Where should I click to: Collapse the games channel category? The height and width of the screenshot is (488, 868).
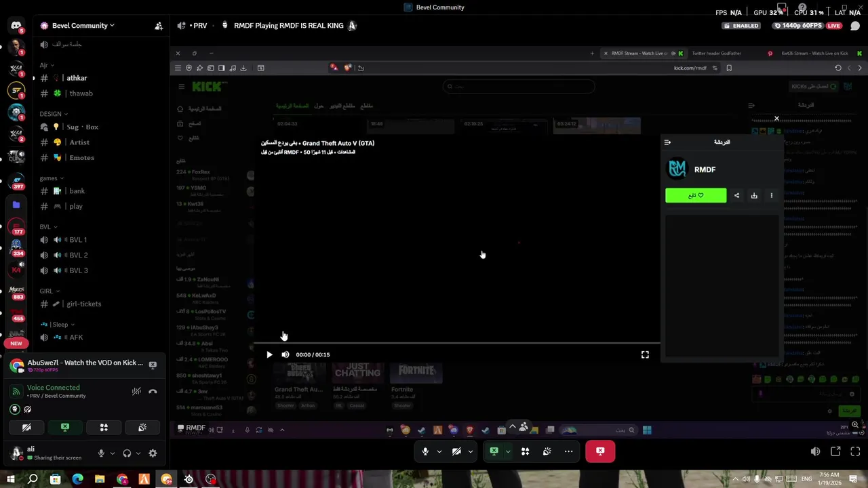(52, 178)
